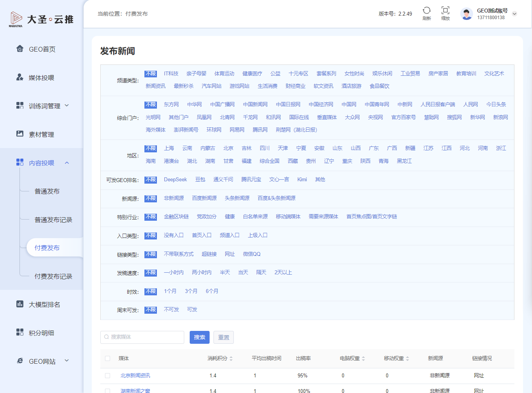The width and height of the screenshot is (532, 393).
Task: Click the blue 搜索 button
Action: (x=199, y=337)
